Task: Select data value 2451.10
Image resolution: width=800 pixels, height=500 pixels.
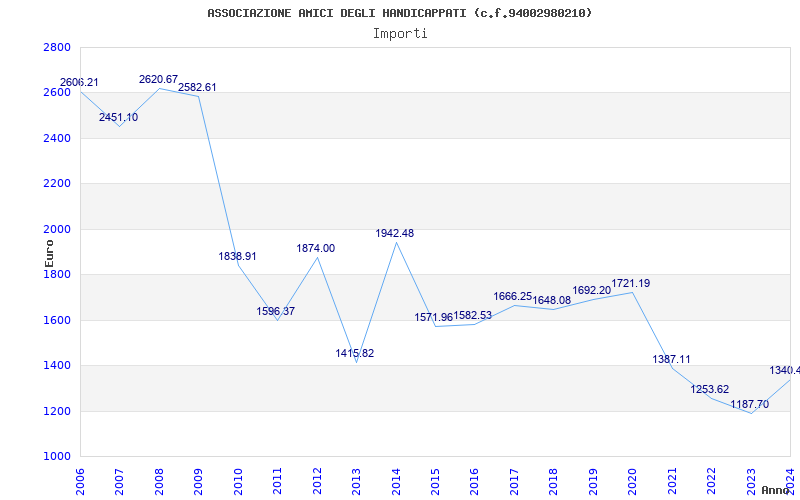Action: coord(118,117)
